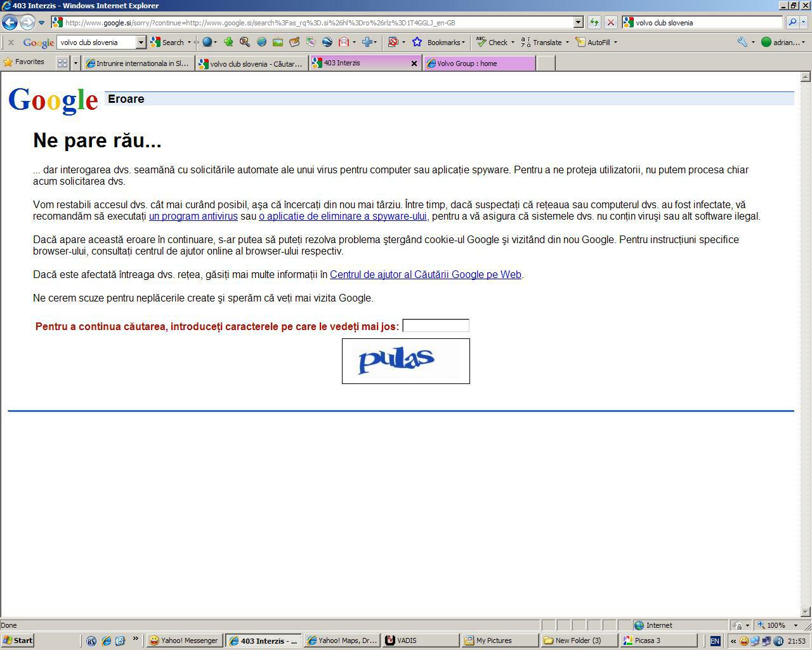Open the Windows Start button
This screenshot has width=812, height=650.
[x=18, y=640]
